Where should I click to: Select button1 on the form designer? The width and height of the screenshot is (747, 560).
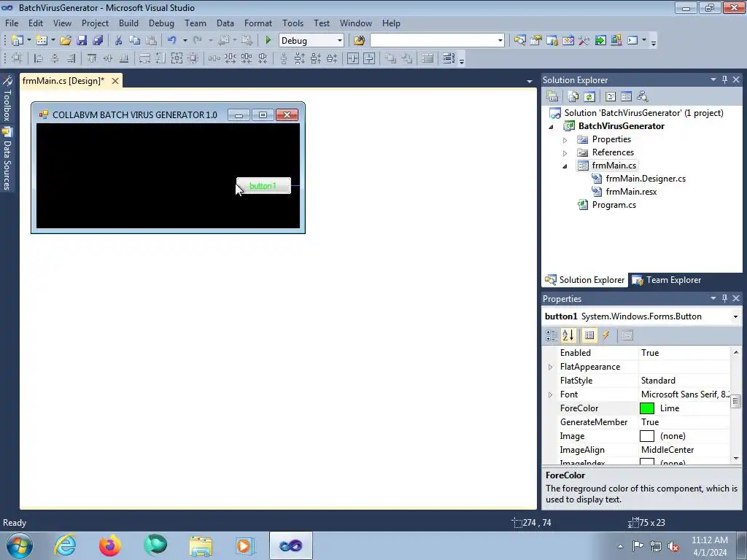(x=263, y=186)
